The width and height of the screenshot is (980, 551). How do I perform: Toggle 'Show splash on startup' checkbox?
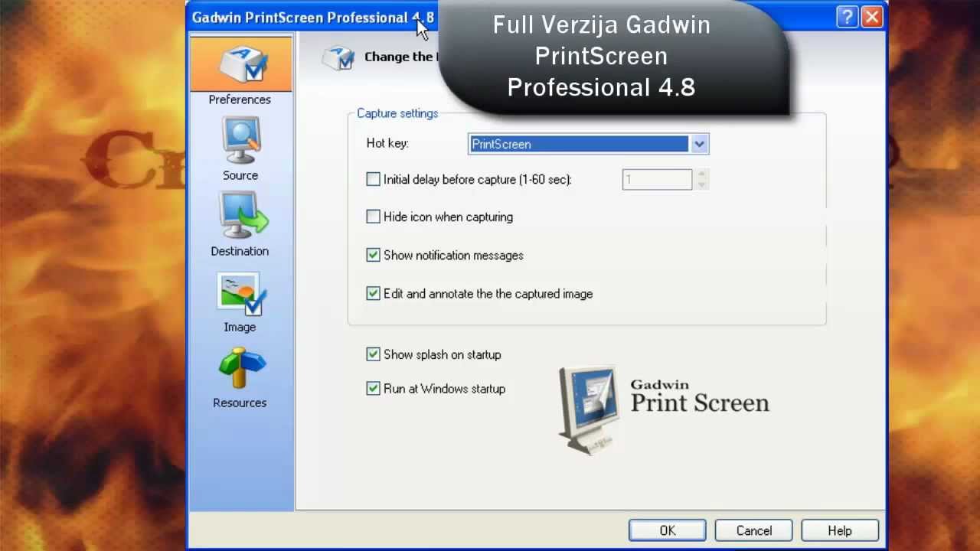point(373,354)
